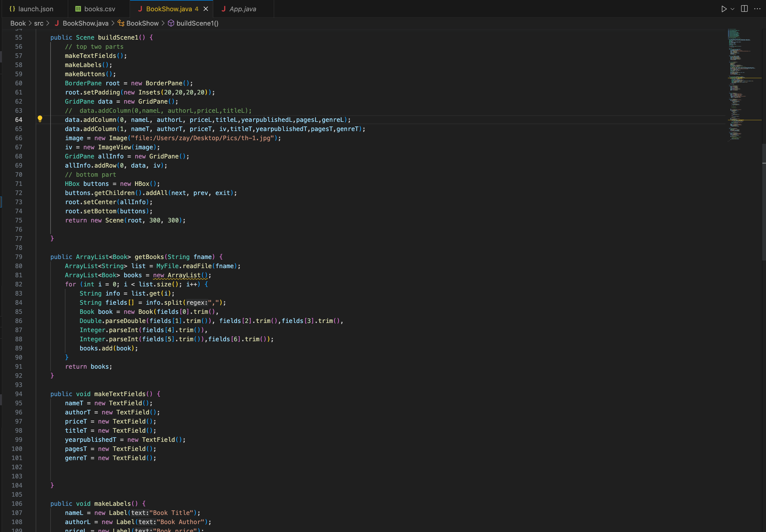Open the run configurations dropdown chevron

732,9
